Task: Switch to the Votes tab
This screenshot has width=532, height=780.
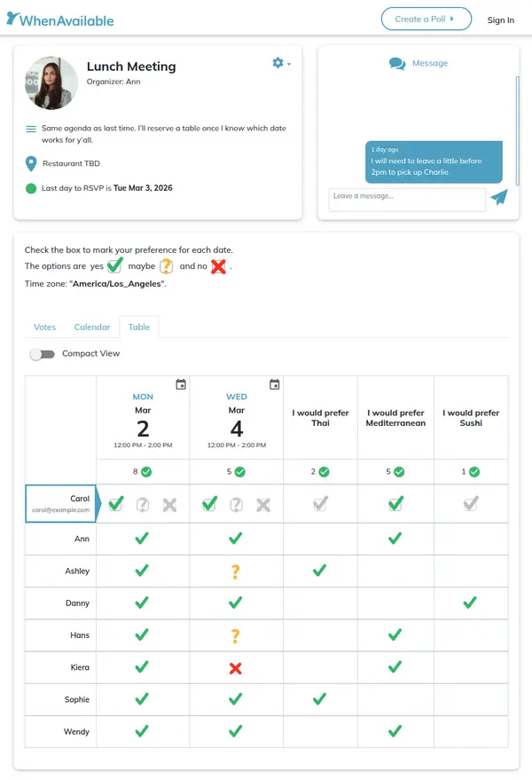Action: [44, 327]
